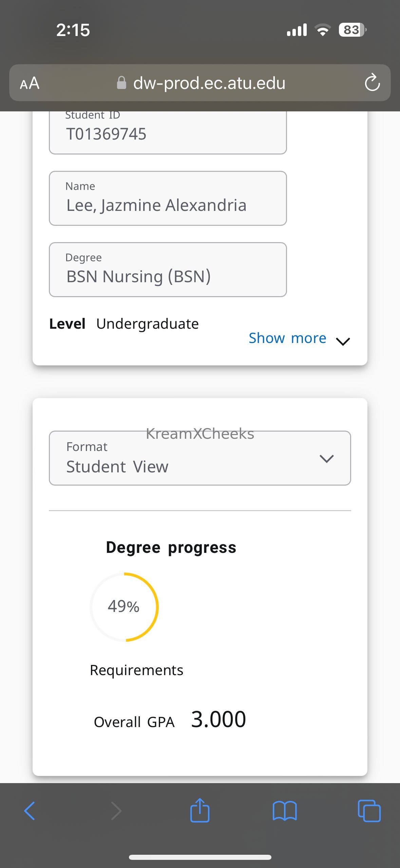The height and width of the screenshot is (868, 400).
Task: Select the Student ID field T01369745
Action: point(168,132)
